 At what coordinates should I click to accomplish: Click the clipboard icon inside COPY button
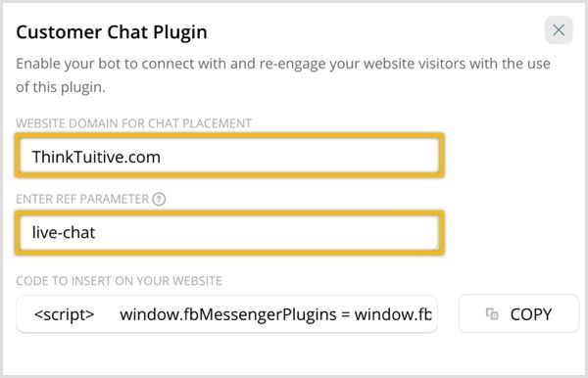tap(492, 314)
